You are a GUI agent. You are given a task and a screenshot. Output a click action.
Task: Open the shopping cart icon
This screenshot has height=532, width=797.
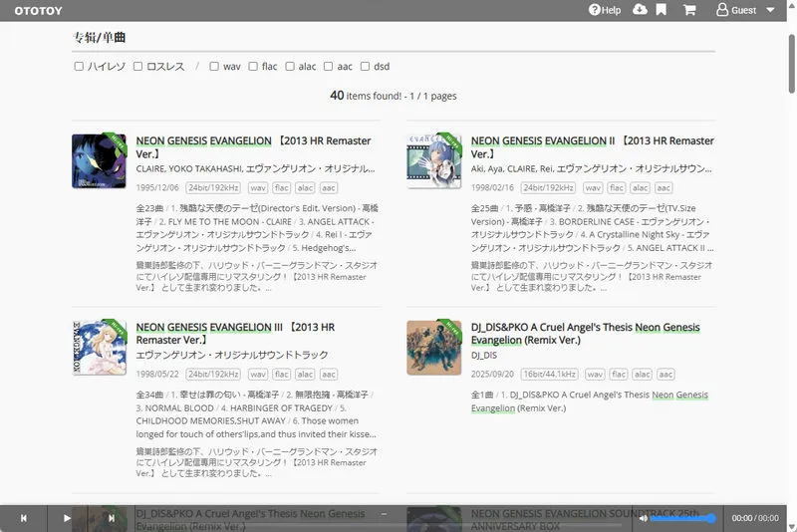tap(689, 10)
